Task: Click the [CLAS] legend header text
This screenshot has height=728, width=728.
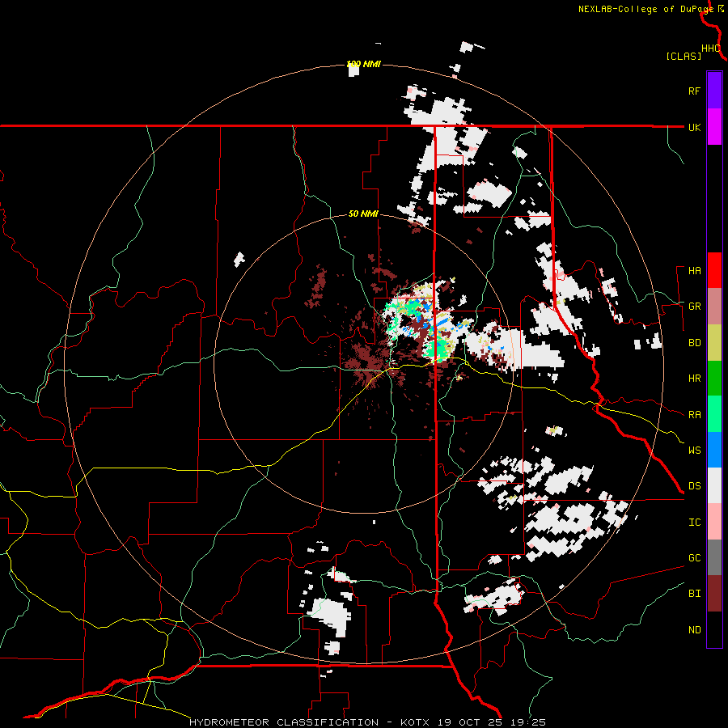Action: tap(684, 56)
